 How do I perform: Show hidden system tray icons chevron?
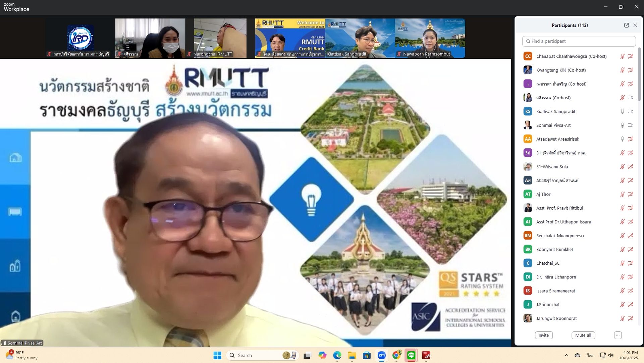(x=567, y=355)
